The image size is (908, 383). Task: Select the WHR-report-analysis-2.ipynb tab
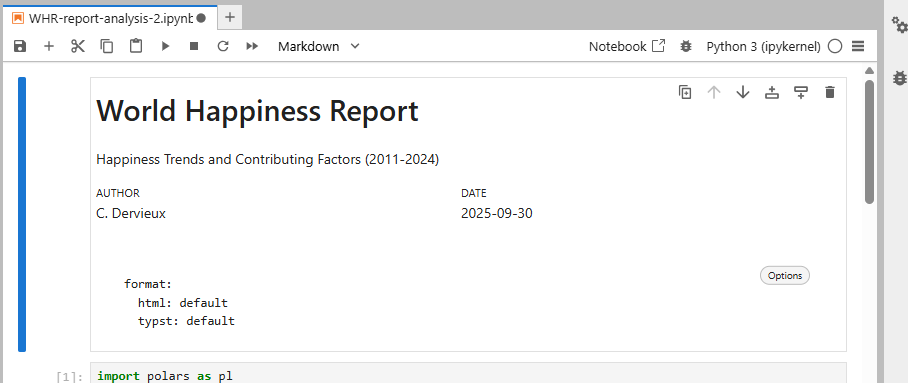pos(110,18)
